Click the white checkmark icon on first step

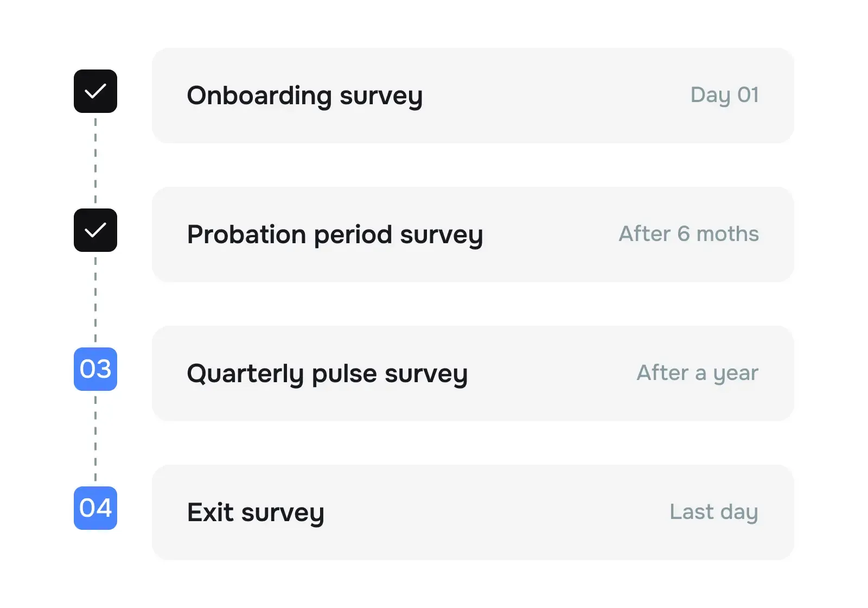coord(95,91)
